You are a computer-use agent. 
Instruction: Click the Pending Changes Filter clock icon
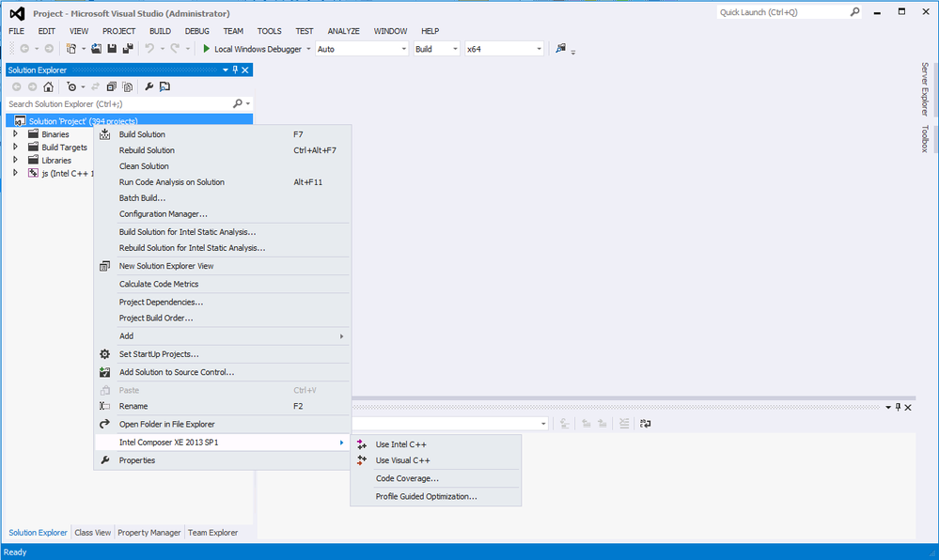[71, 86]
